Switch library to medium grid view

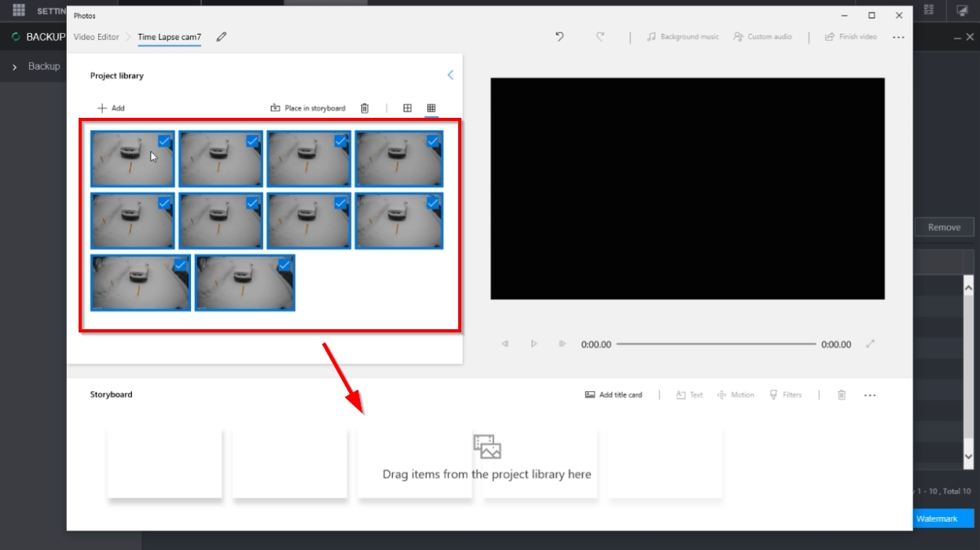(407, 108)
